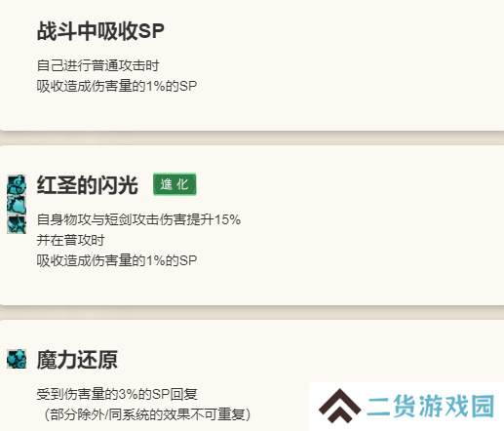Click the middle skill icon beside 红圣的闪光
The height and width of the screenshot is (431, 504).
coord(17,205)
